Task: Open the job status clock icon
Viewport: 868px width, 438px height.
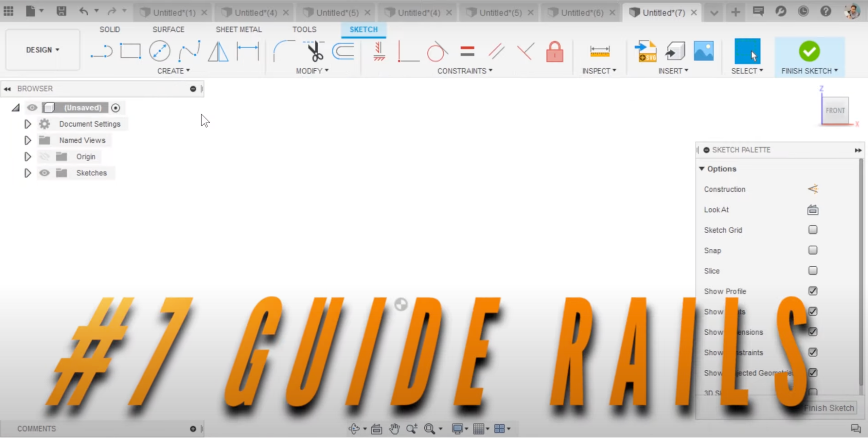Action: pyautogui.click(x=803, y=11)
